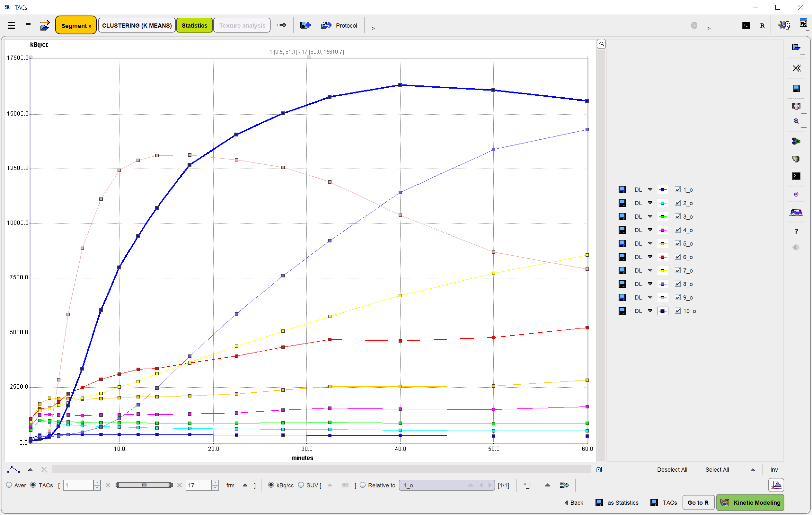Open the hamburger menu icon
Image resolution: width=812 pixels, height=515 pixels.
pyautogui.click(x=12, y=26)
